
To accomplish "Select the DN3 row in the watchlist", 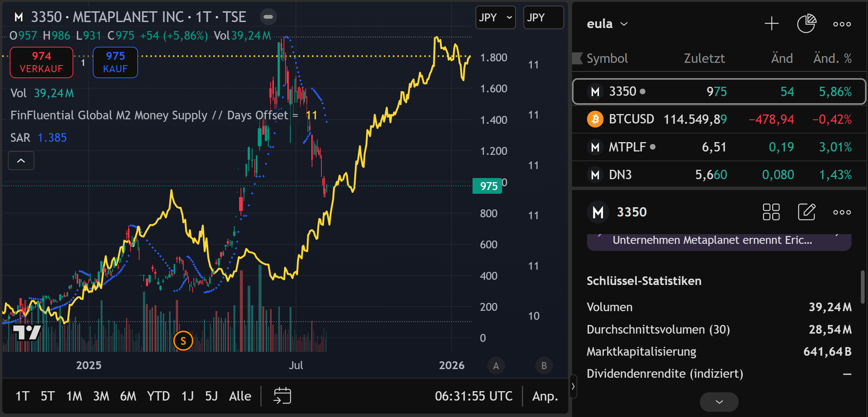I will pyautogui.click(x=719, y=175).
